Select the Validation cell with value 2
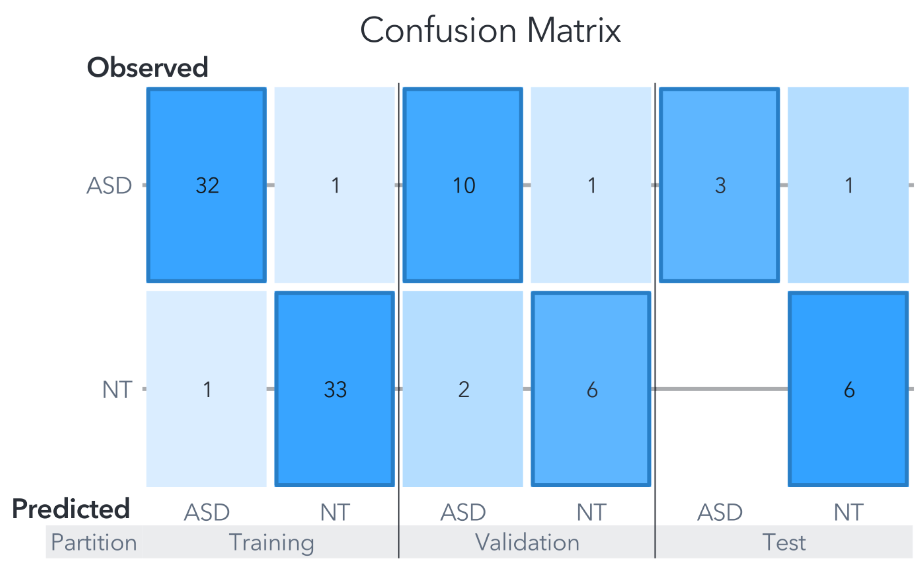 click(x=463, y=389)
